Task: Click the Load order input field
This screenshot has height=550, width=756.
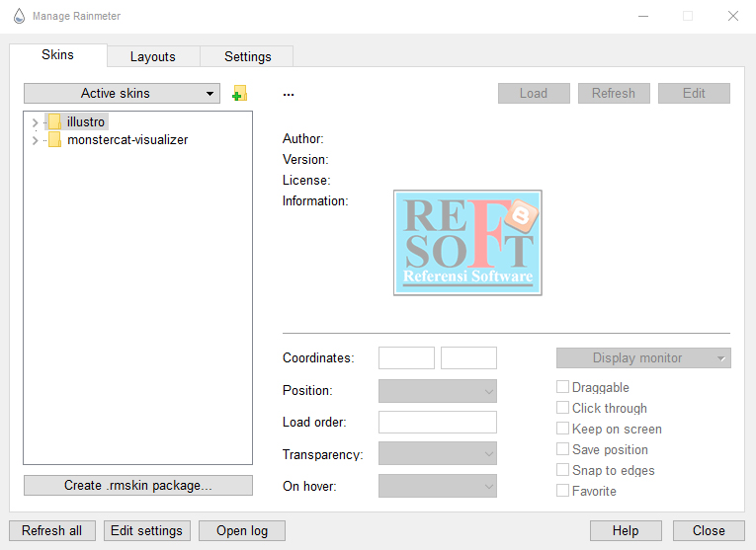Action: (x=438, y=422)
